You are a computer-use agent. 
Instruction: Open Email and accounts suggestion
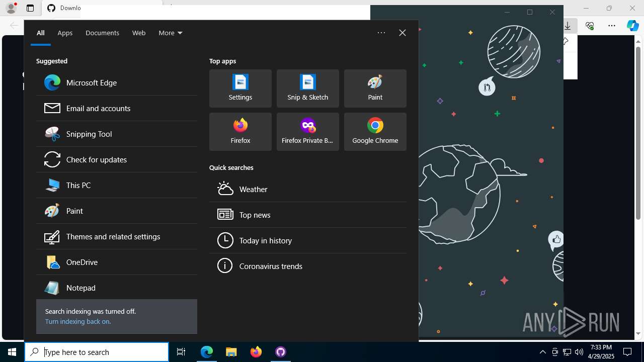(x=117, y=108)
